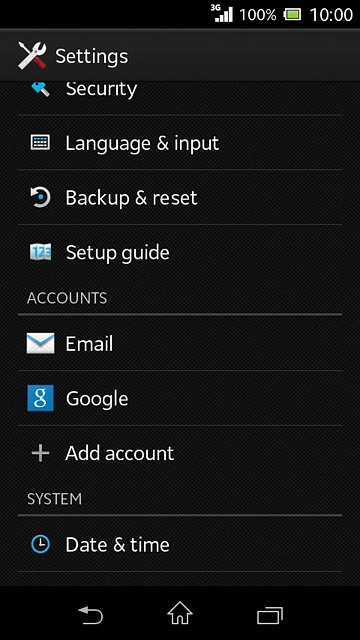Open the Setup guide entry
This screenshot has width=360, height=640.
(180, 252)
